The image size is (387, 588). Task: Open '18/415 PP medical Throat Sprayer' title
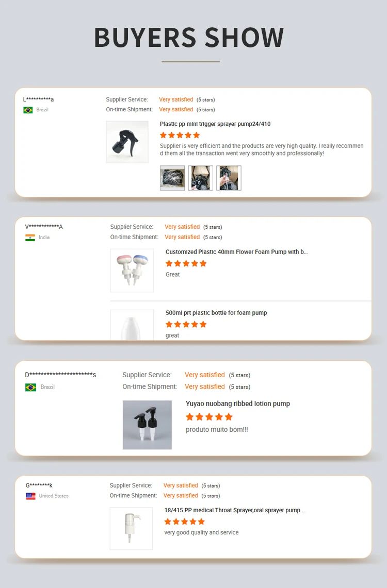click(x=235, y=510)
